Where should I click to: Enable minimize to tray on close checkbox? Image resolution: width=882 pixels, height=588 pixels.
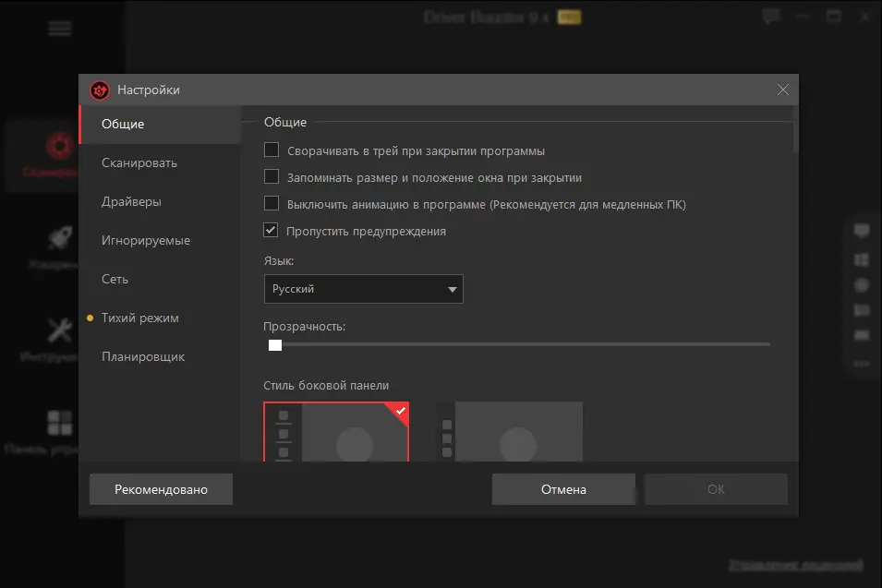pyautogui.click(x=272, y=150)
